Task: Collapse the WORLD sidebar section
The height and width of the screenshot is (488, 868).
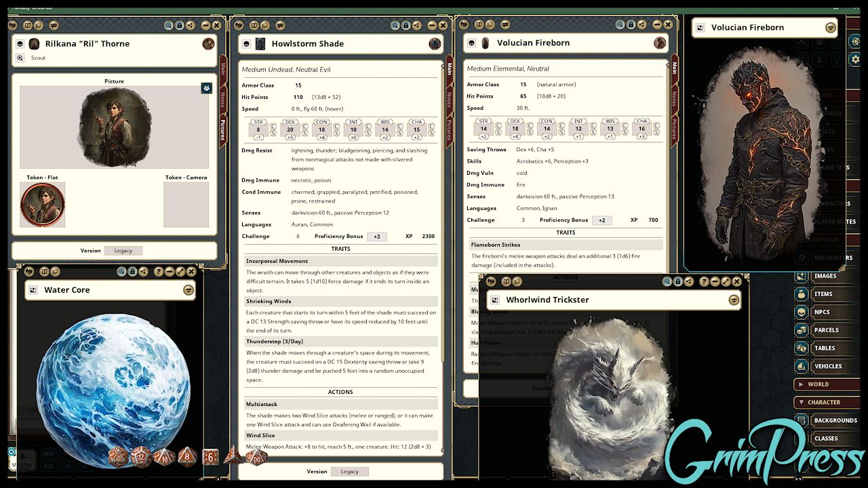Action: (x=827, y=384)
